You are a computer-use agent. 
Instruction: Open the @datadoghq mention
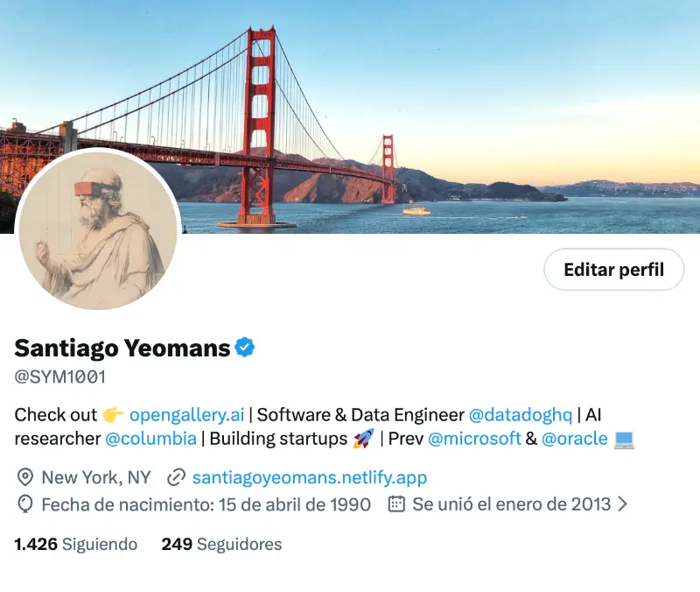[520, 414]
